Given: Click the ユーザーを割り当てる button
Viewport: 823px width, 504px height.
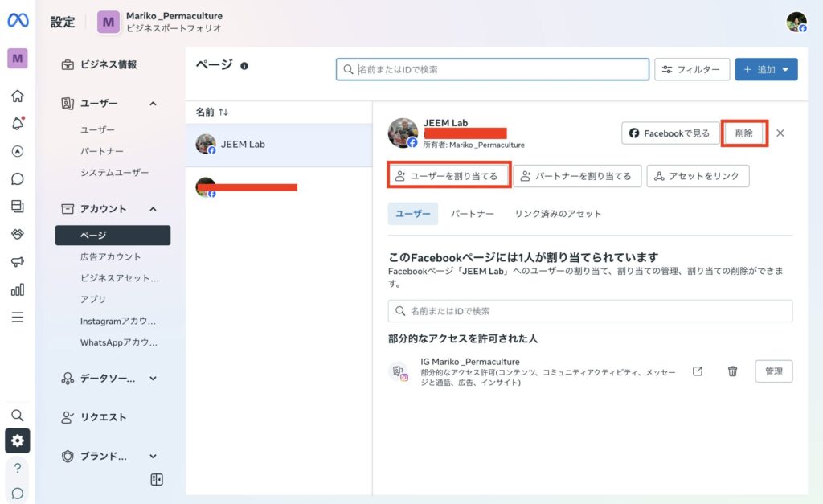Looking at the screenshot, I should pyautogui.click(x=448, y=176).
